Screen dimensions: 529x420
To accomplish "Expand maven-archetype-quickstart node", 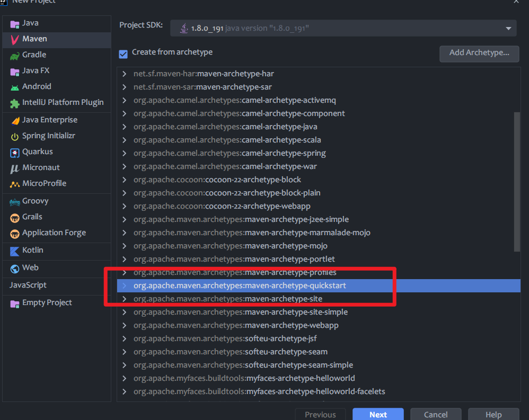I will [125, 285].
